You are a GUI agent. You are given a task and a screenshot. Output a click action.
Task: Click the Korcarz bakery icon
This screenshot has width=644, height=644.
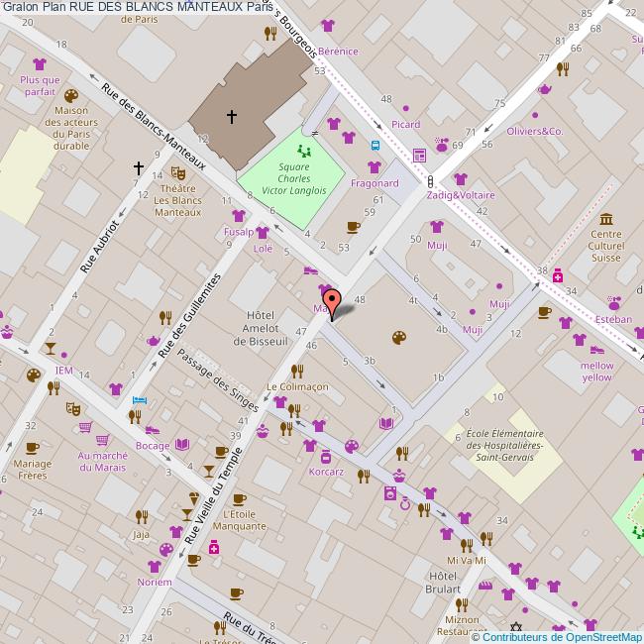pos(325,457)
